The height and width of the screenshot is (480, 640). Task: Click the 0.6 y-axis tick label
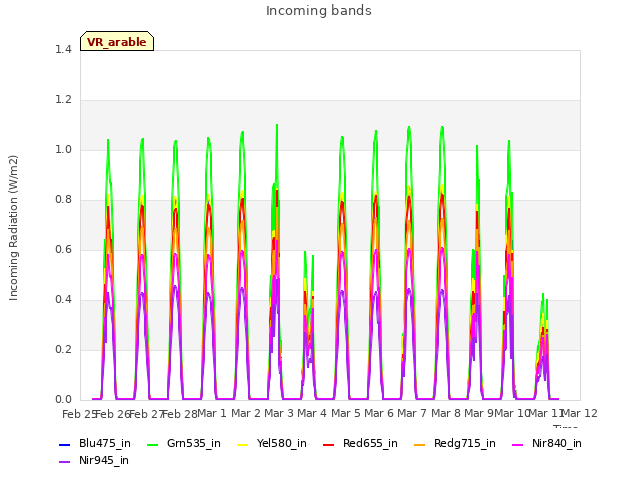[63, 249]
